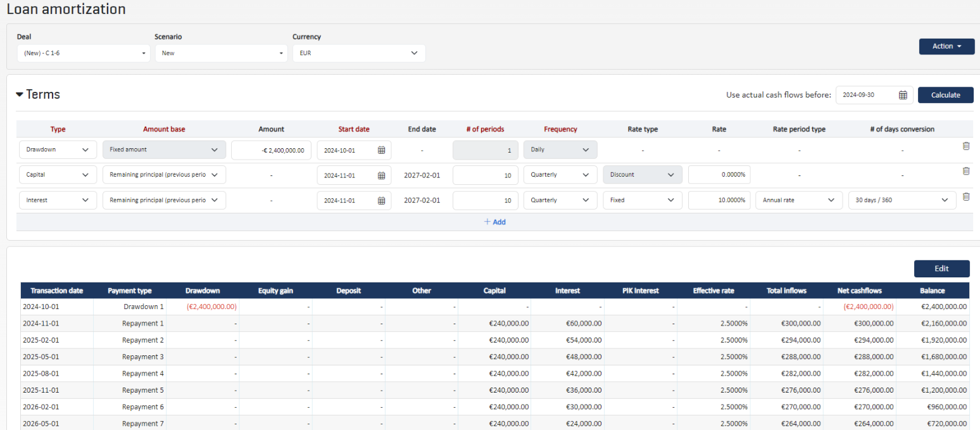Open Interest row amount base dropdown
Screen dimensions: 980x430
(164, 200)
